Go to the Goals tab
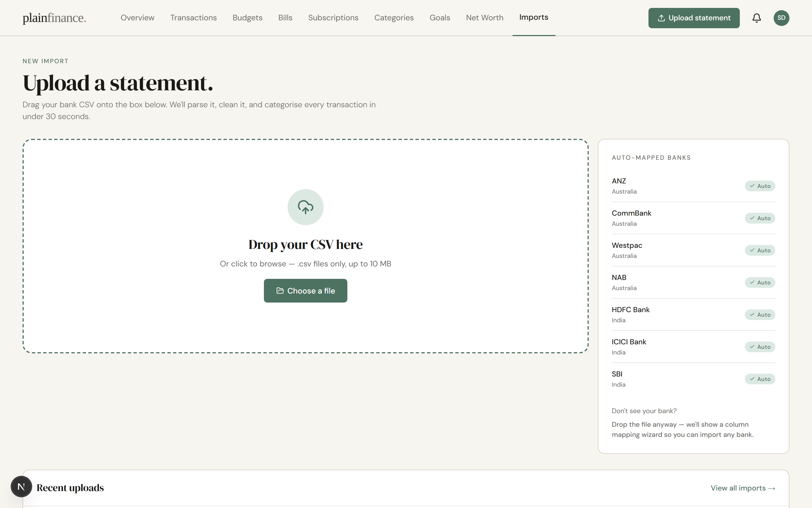Screen dimensions: 812x508 pos(440,18)
